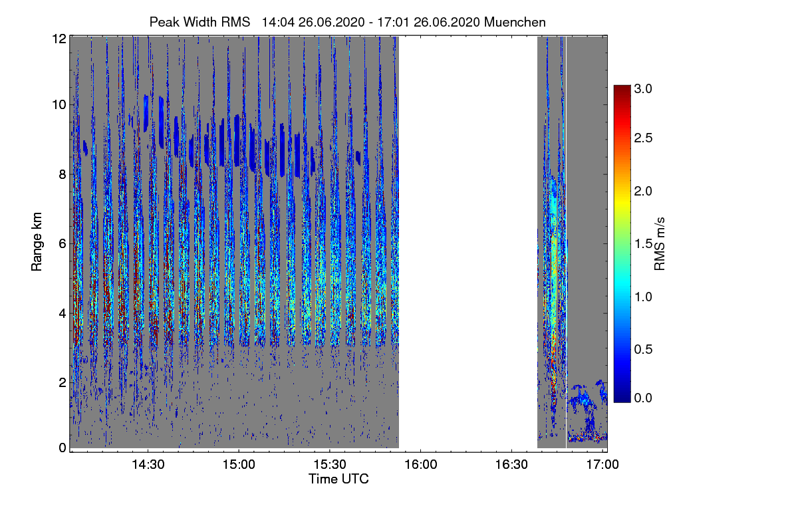This screenshot has height=532, width=798.
Task: Click the 15:30 time axis label
Action: click(x=330, y=465)
